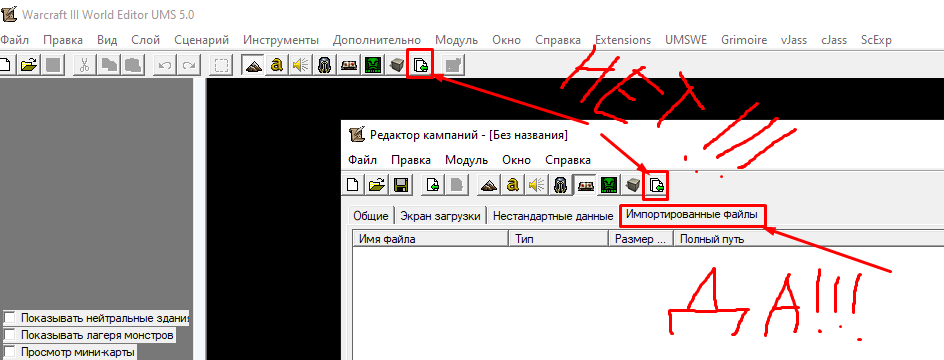Switch to Нестандартные данные tab
The height and width of the screenshot is (360, 944).
553,216
